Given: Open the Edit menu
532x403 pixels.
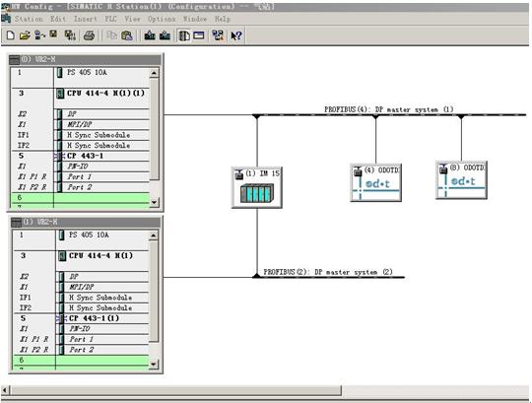Looking at the screenshot, I should 58,19.
